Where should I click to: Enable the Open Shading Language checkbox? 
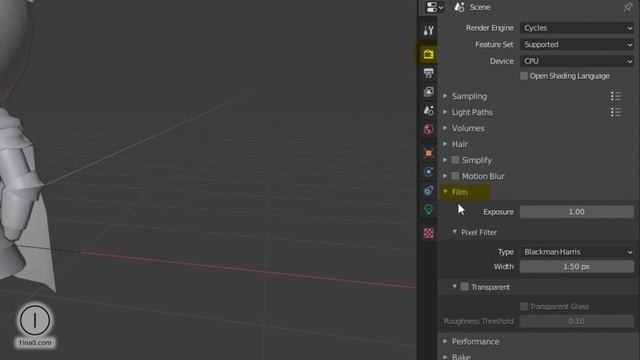(x=524, y=76)
